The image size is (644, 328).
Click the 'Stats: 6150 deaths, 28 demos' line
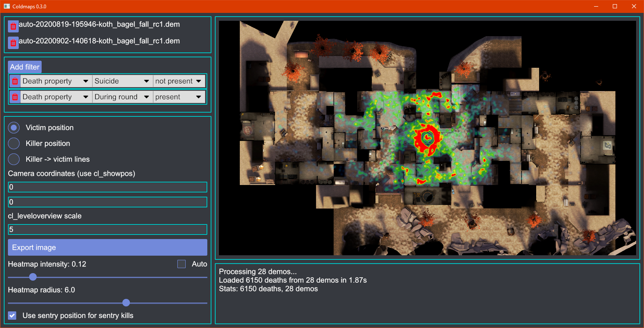tap(268, 289)
